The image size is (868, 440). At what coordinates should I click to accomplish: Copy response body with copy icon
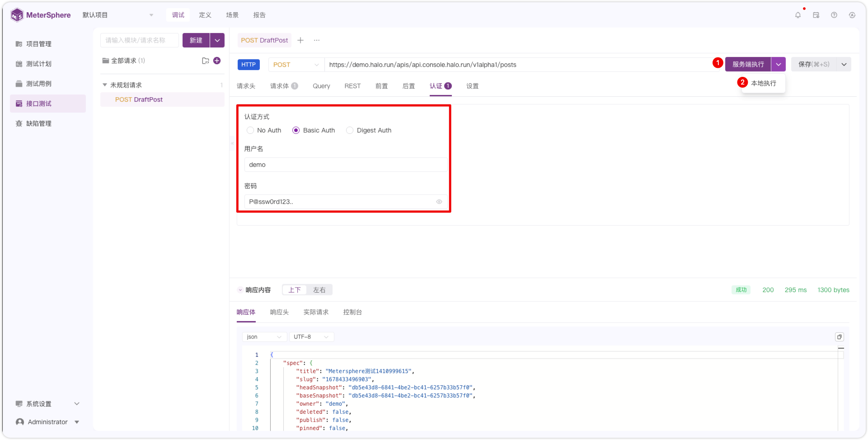[840, 337]
